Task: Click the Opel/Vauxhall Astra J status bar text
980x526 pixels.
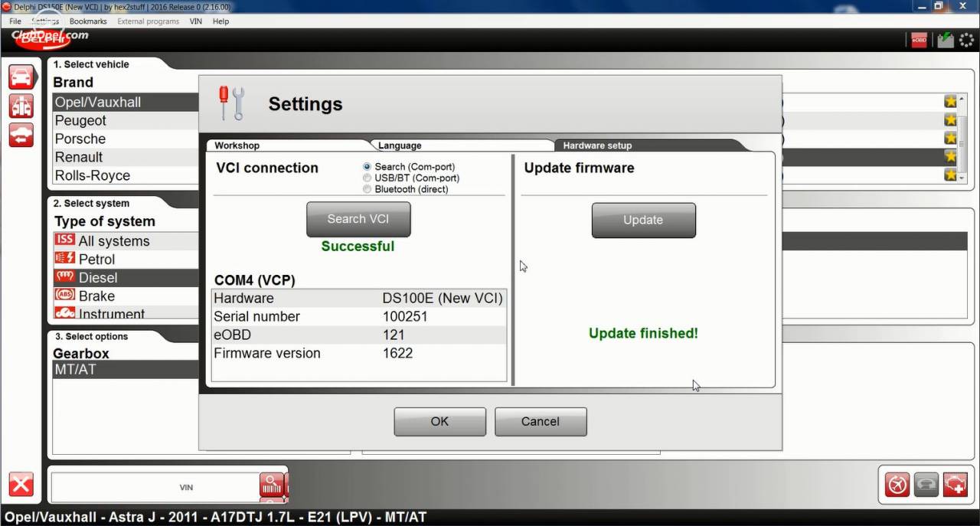Action: [215, 517]
